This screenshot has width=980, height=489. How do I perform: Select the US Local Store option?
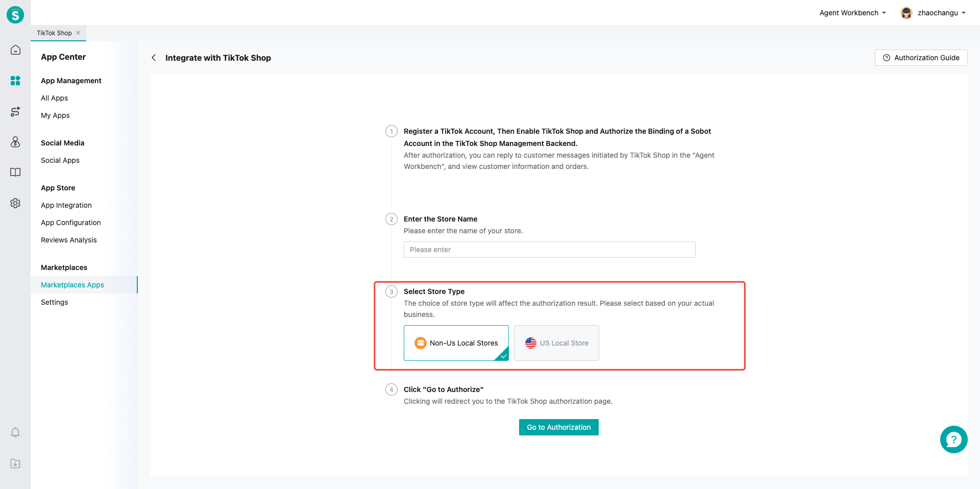[556, 343]
